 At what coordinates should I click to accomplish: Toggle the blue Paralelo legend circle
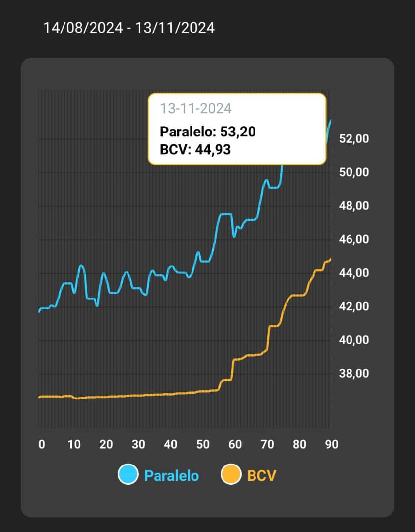pos(128,475)
